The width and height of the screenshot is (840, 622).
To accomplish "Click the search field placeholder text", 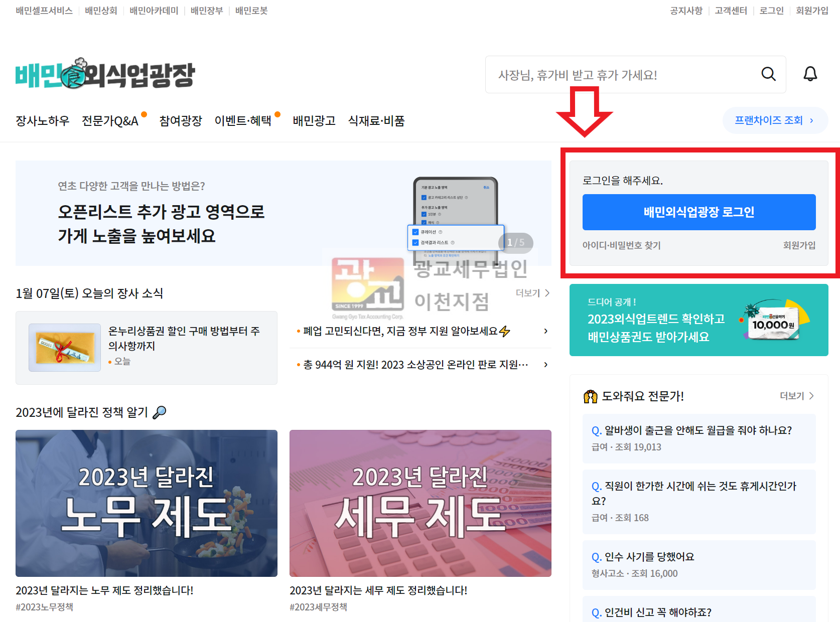I will (x=578, y=75).
